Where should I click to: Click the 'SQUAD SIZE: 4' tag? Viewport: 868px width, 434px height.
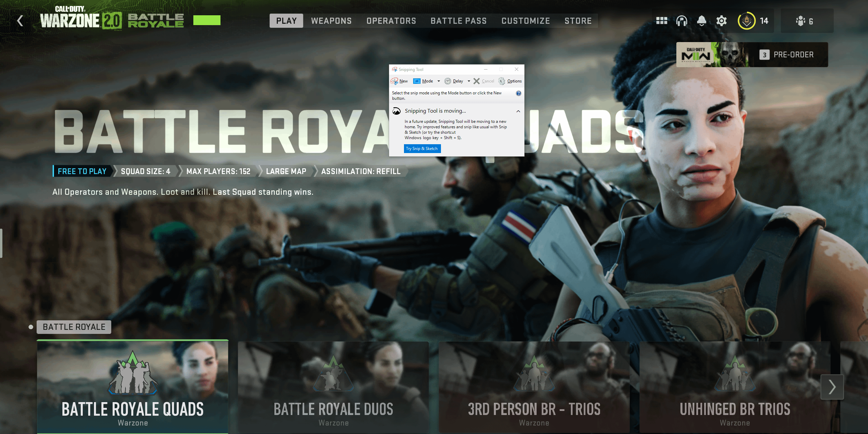click(x=146, y=171)
